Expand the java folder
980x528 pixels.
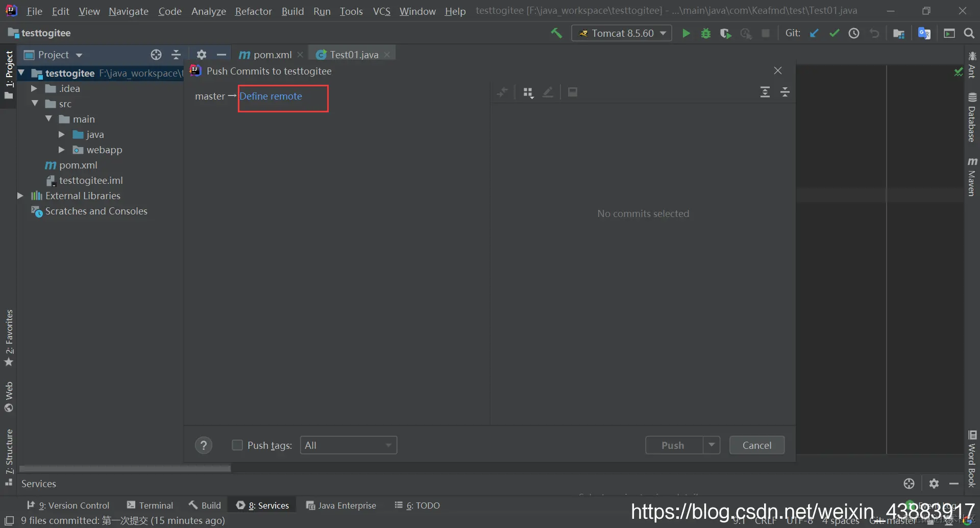pyautogui.click(x=62, y=134)
